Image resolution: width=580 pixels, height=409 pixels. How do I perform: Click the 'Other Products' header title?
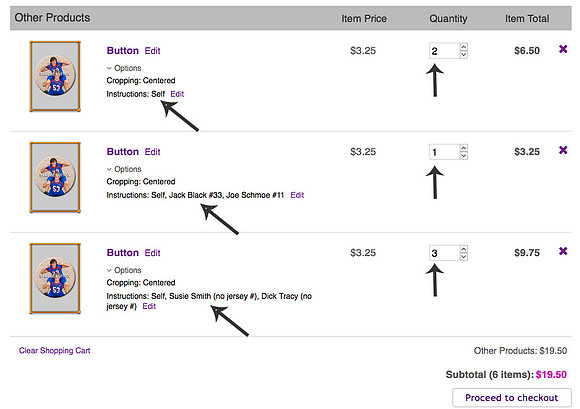(x=52, y=18)
